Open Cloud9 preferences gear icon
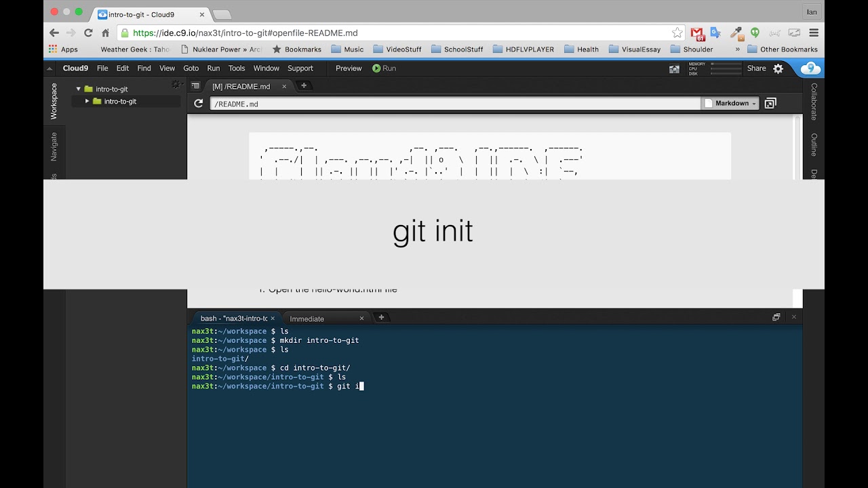 (x=778, y=68)
